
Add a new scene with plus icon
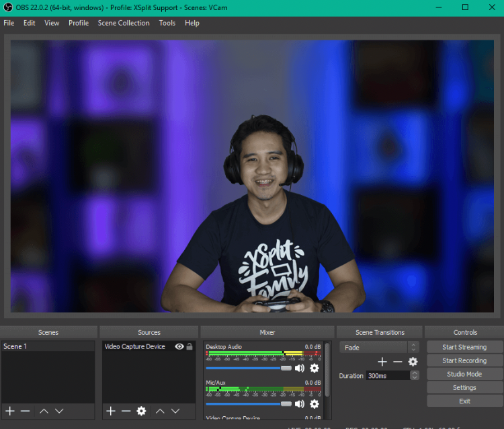(x=10, y=411)
